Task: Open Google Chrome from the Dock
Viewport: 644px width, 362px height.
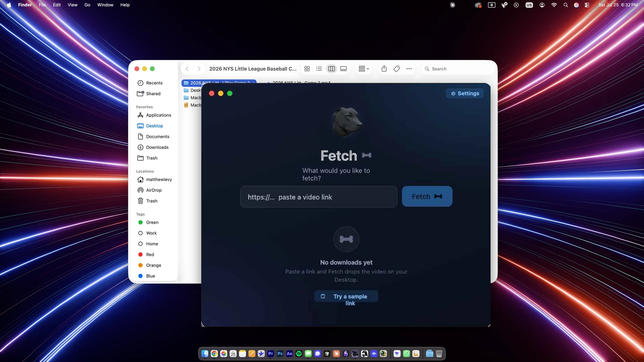Action: coord(214,354)
